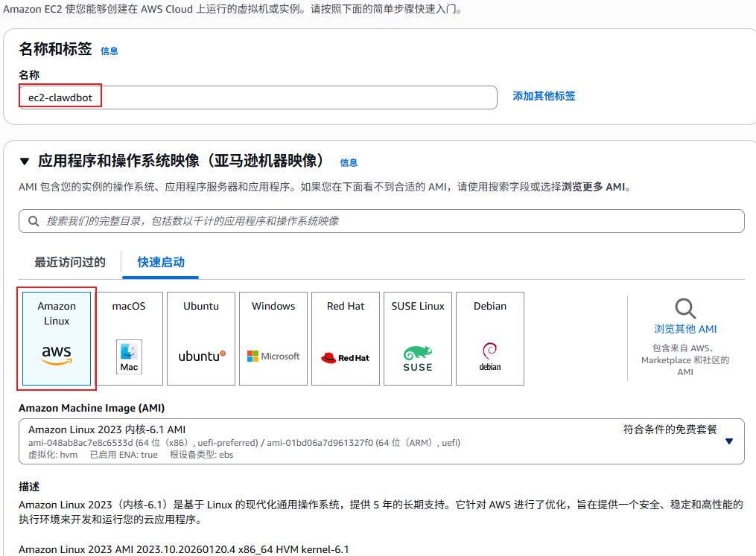The width and height of the screenshot is (756, 556).
Task: Open 信息 link next to AMI section heading
Action: tap(349, 163)
